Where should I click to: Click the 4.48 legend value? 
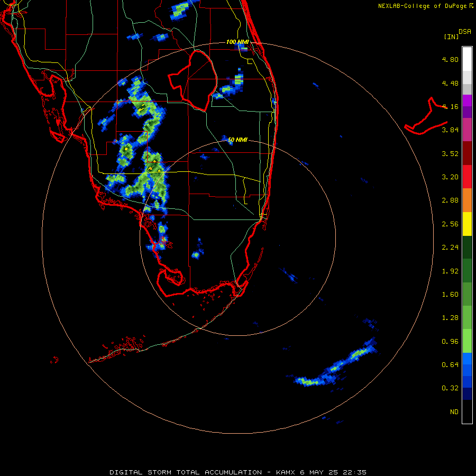click(x=450, y=83)
